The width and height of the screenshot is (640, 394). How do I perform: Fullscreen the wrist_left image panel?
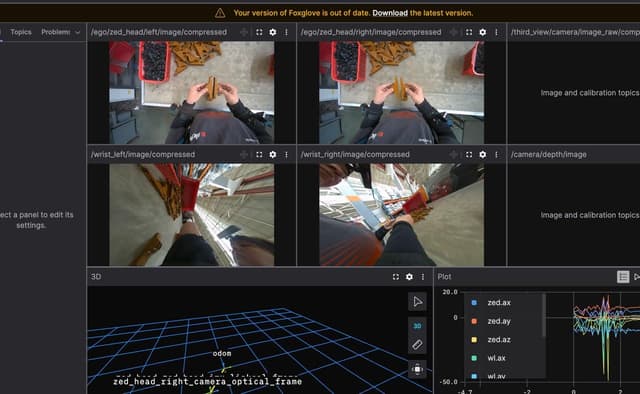[x=259, y=154]
